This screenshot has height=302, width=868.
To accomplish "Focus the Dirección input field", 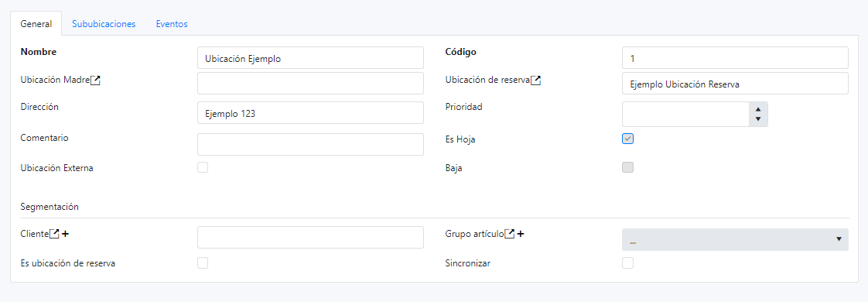I will (310, 112).
